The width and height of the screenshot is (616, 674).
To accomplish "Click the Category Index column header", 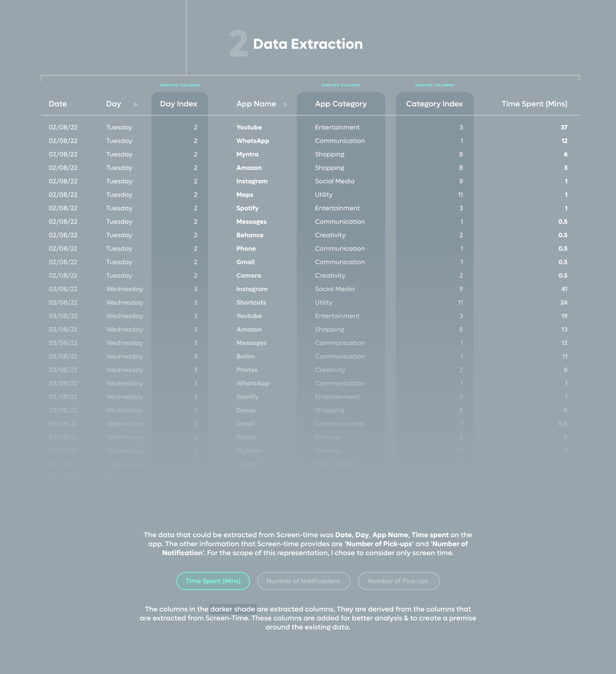I will 434,104.
